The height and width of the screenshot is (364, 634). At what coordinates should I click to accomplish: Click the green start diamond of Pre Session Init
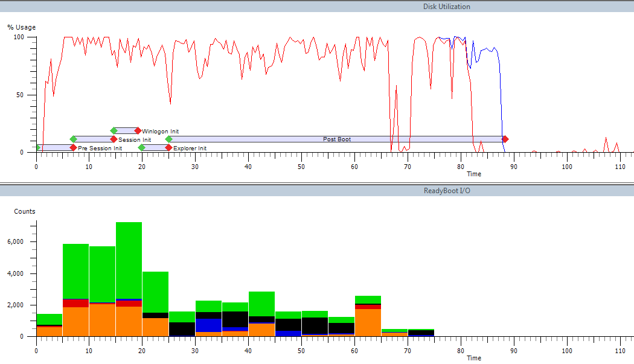point(37,148)
